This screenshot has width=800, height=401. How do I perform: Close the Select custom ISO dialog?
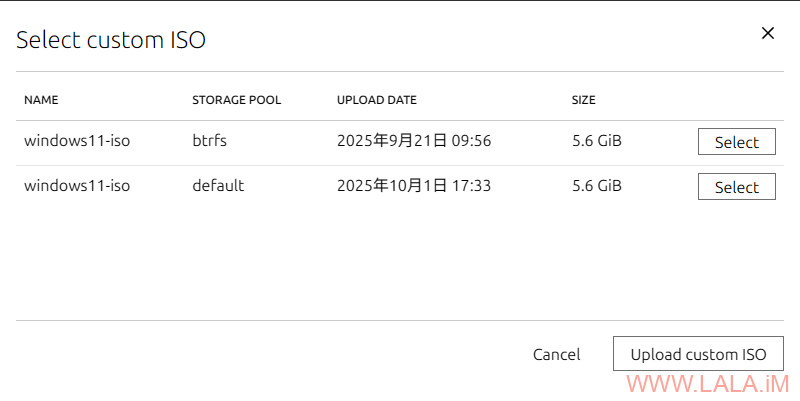(x=768, y=33)
